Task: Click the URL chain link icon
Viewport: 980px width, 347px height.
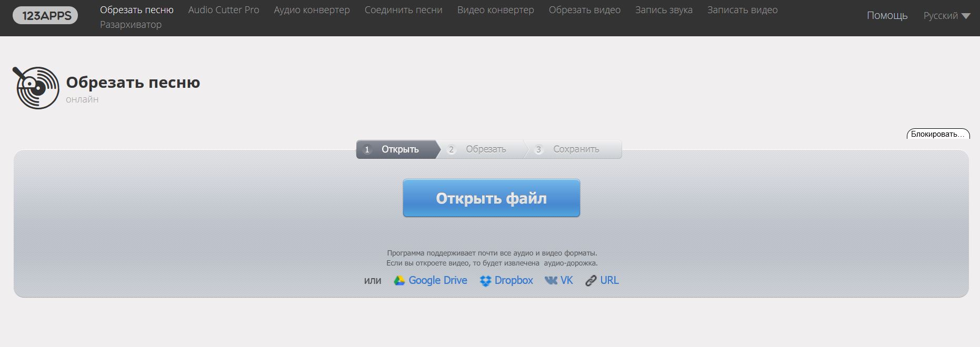Action: point(591,281)
